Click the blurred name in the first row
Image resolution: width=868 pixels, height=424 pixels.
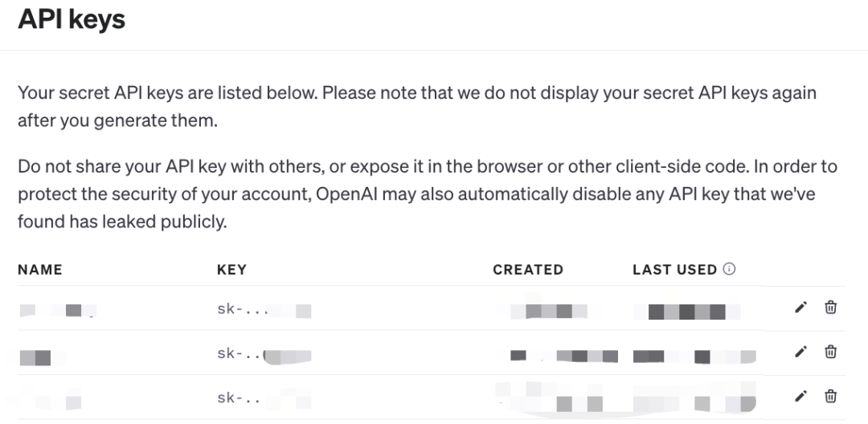tap(58, 310)
